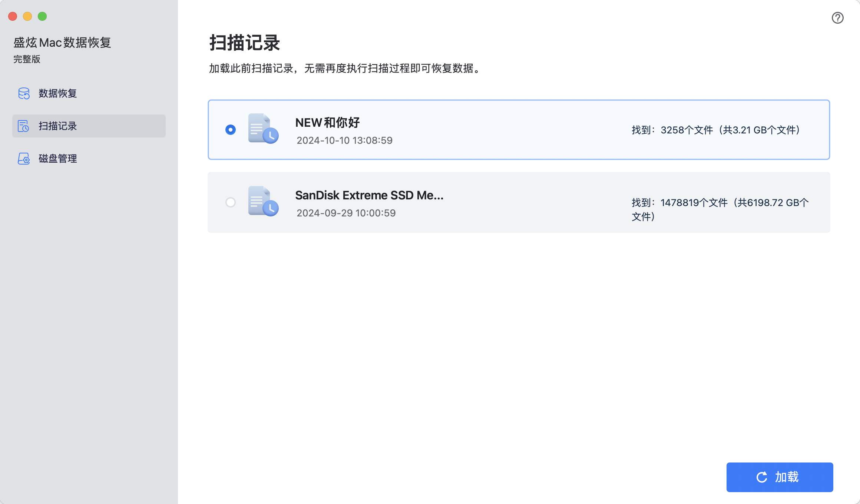
Task: Click the 扫描记录 sidebar history icon
Action: pos(24,126)
